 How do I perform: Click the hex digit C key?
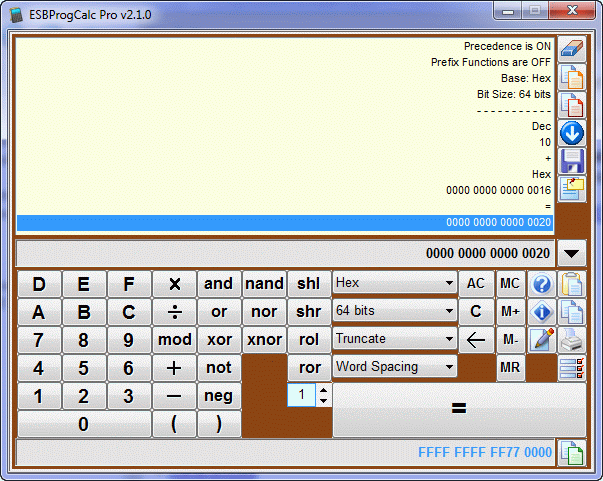(129, 312)
